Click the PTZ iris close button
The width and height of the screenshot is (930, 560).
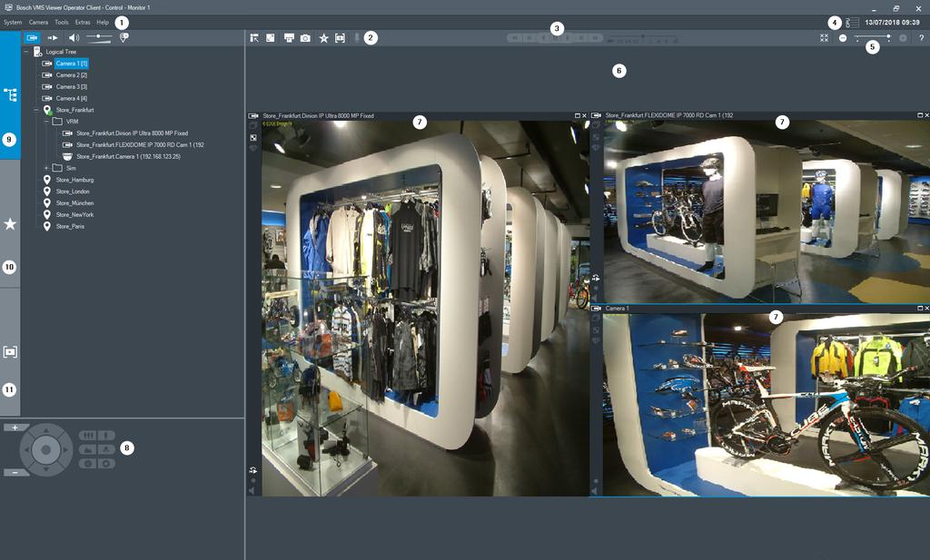click(88, 464)
